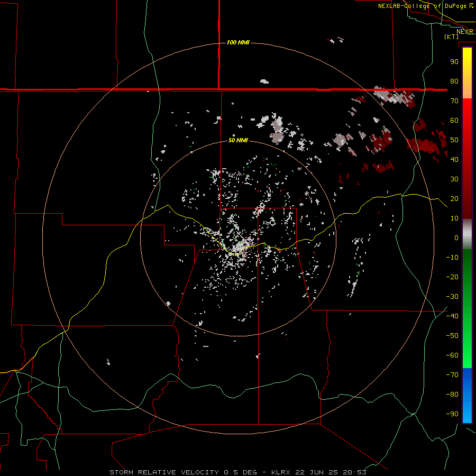Click the "22 JUN 25" date text
Image resolution: width=476 pixels, height=476 pixels.
[316, 472]
